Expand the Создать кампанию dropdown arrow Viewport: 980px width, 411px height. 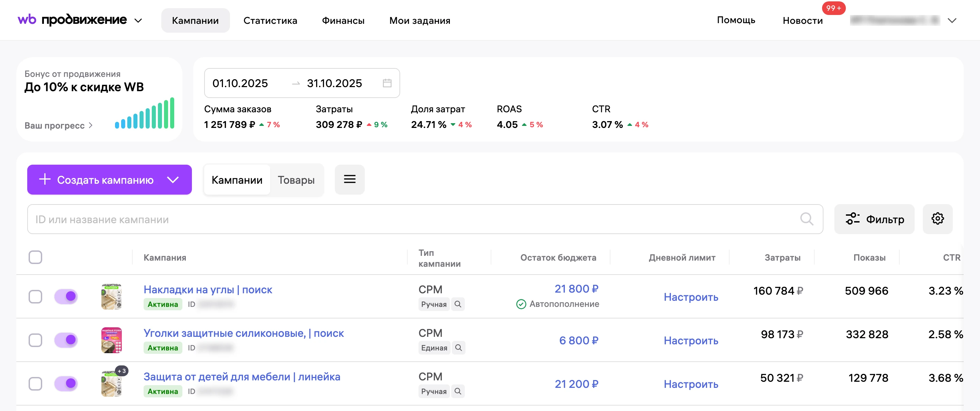pos(173,180)
